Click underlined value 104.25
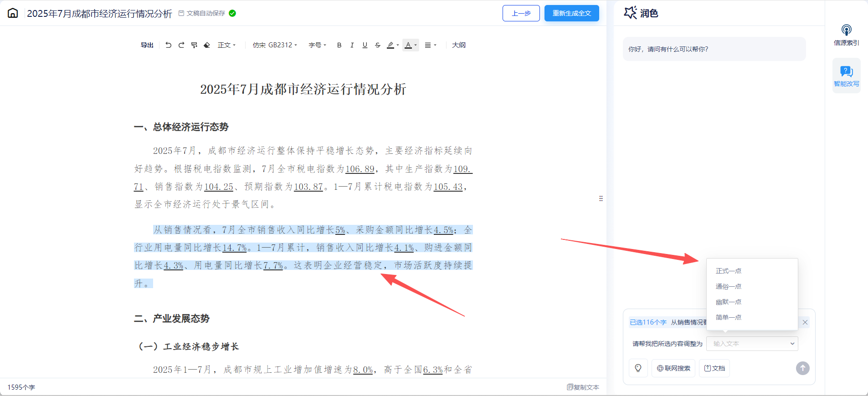Image resolution: width=868 pixels, height=396 pixels. point(219,187)
